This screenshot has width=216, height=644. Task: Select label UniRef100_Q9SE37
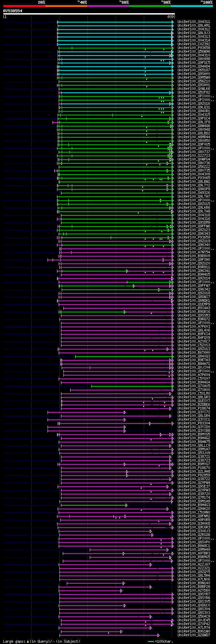(194, 487)
